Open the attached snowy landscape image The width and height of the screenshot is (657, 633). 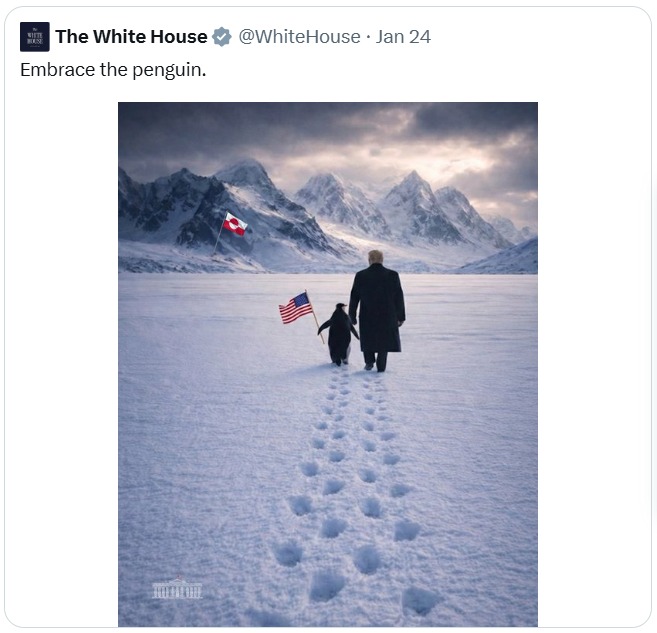click(328, 364)
